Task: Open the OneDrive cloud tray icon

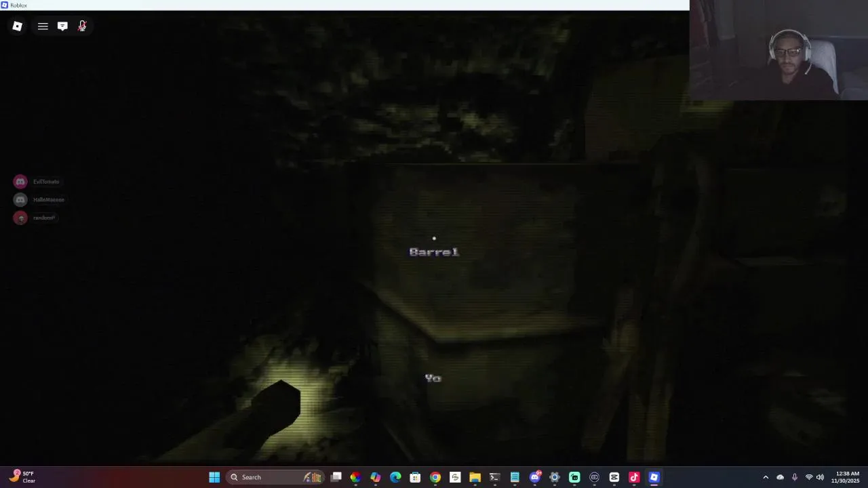Action: (x=780, y=477)
